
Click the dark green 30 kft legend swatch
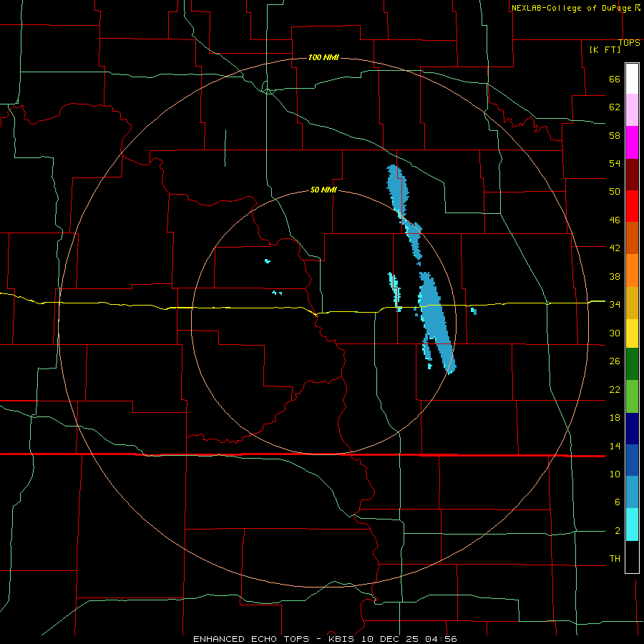click(x=632, y=364)
